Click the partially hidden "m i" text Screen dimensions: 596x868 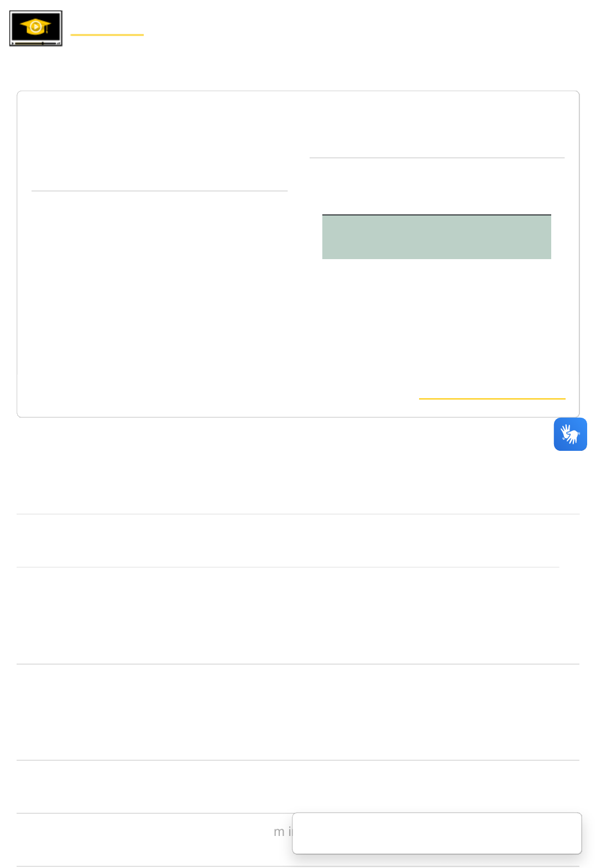point(282,832)
